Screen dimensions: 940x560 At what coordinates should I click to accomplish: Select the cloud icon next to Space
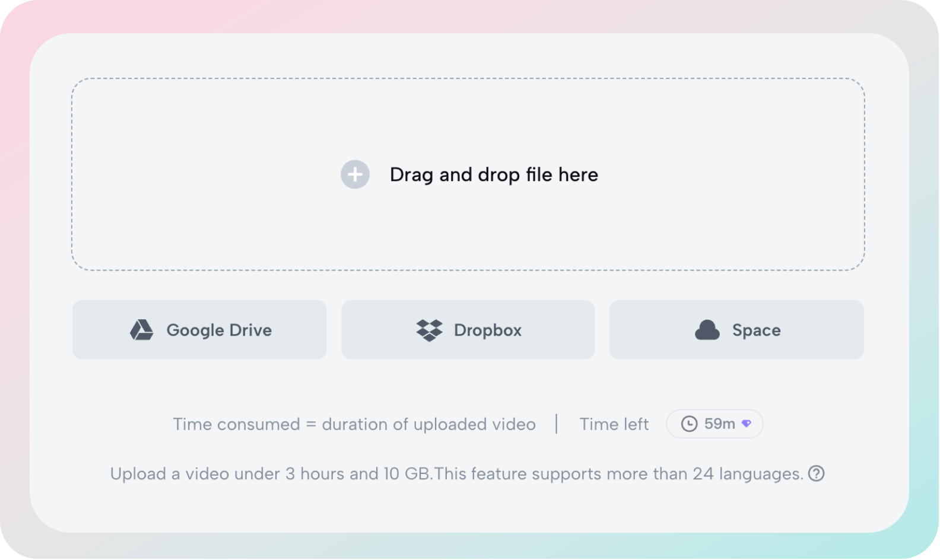(708, 330)
